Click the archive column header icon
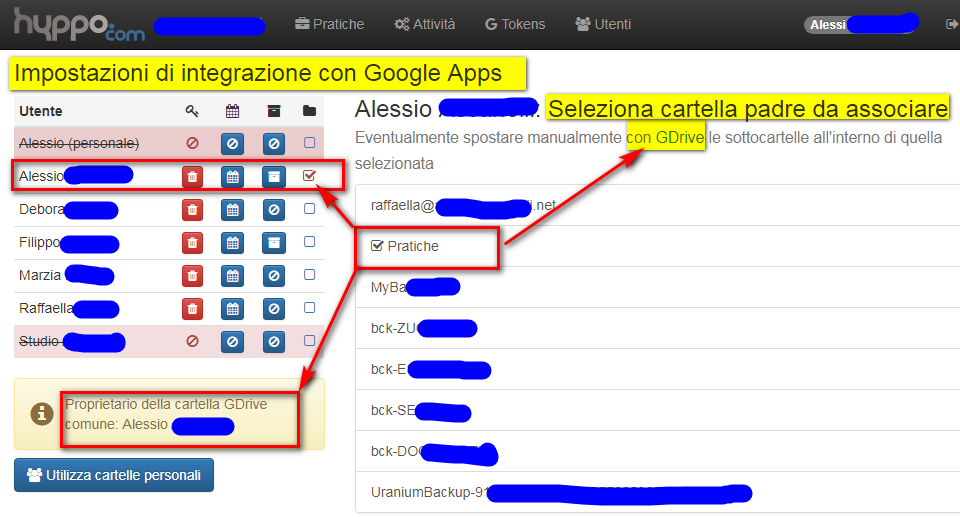960x517 pixels. [274, 111]
